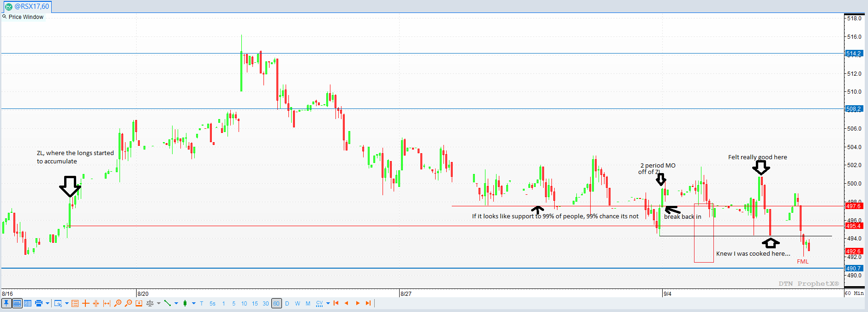Select the 'Felt really good here' annotation
Screen dimensions: 868x312
click(758, 157)
